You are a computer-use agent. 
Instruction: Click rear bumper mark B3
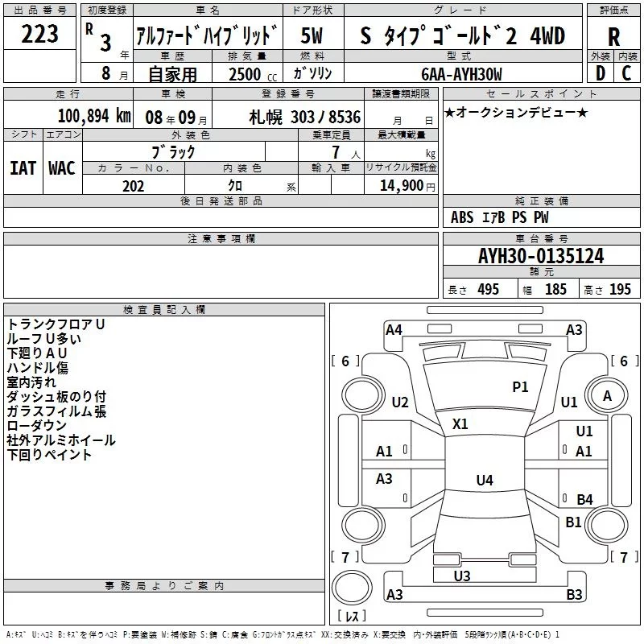574,594
